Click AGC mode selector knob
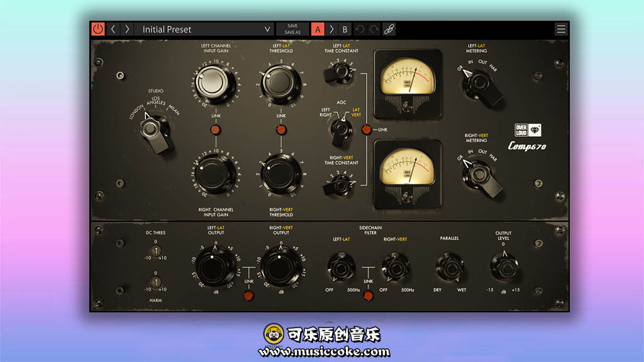The image size is (644, 362). click(341, 131)
